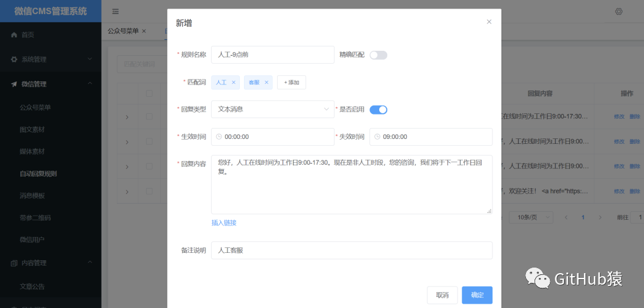This screenshot has width=644, height=308.
Task: Open 消息模板 in the sidebar
Action: point(32,196)
